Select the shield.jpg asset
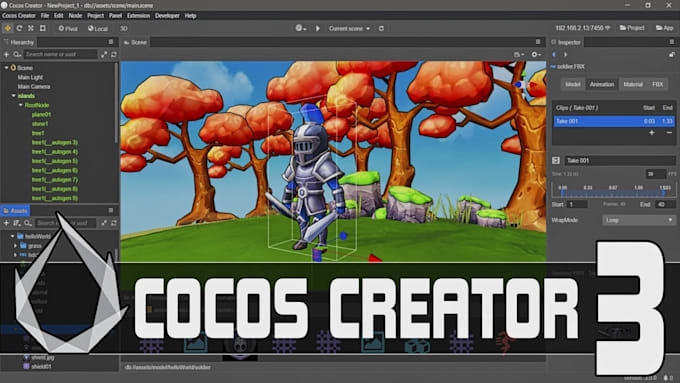The height and width of the screenshot is (383, 680). pos(42,357)
